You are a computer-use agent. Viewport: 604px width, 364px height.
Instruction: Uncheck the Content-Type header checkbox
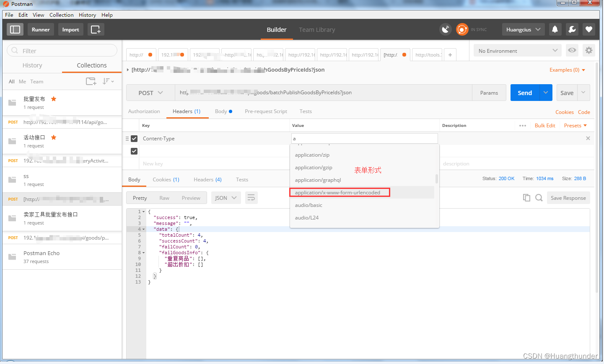click(x=134, y=138)
